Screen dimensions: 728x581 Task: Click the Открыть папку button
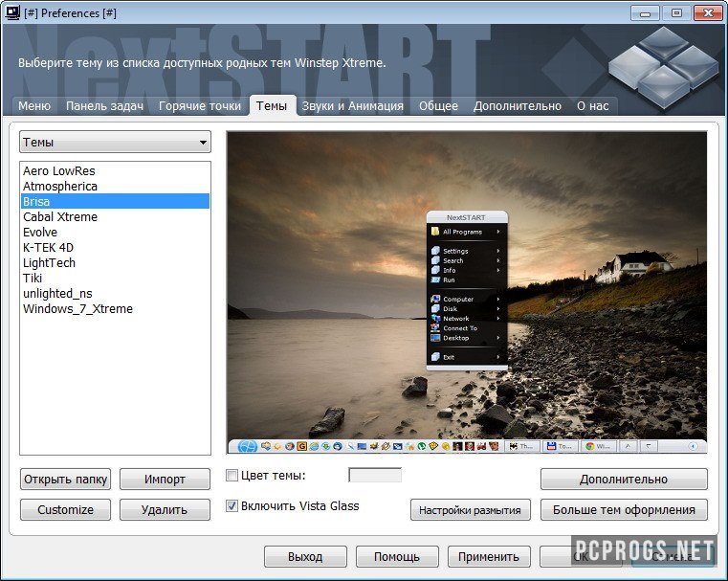(x=65, y=480)
